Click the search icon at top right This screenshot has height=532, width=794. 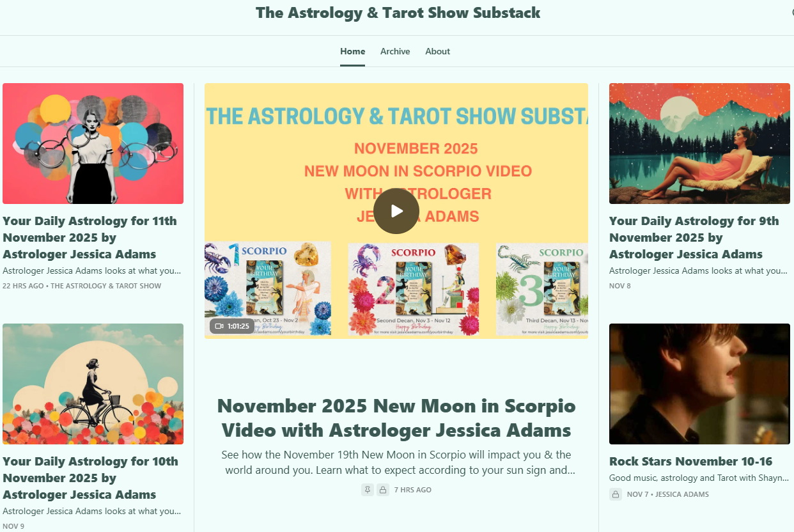tap(791, 13)
